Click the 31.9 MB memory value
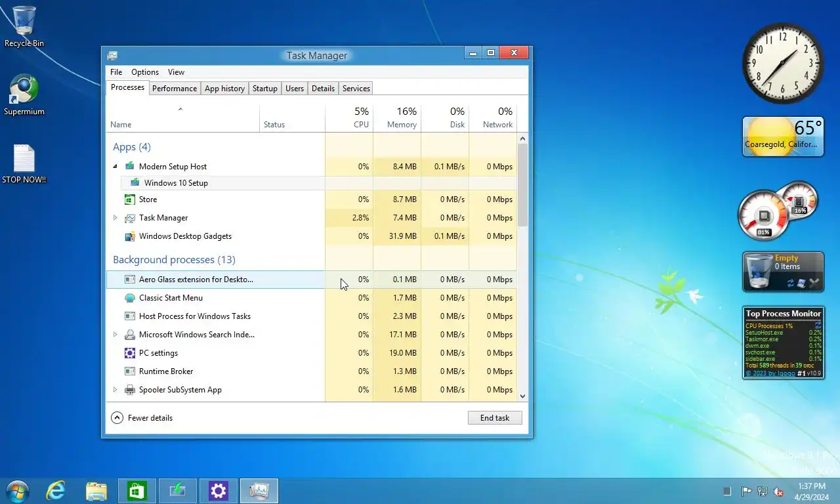Screen dimensions: 840x504 coord(403,236)
